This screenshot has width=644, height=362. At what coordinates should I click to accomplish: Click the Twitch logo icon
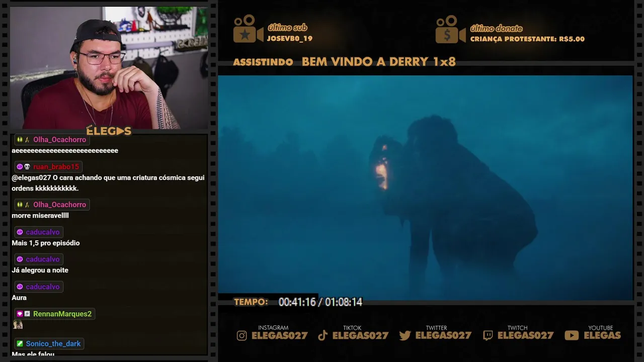tap(488, 335)
